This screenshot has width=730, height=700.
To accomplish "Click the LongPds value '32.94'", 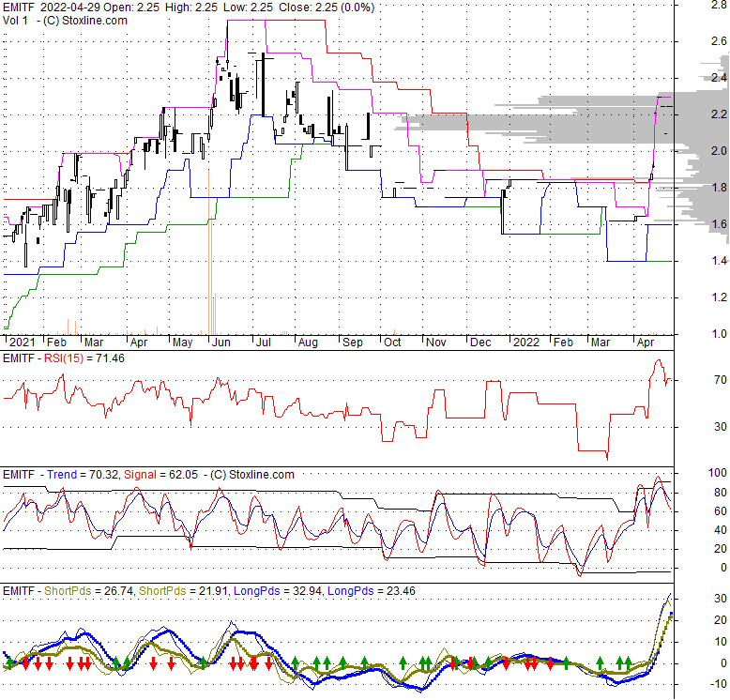I will click(307, 591).
